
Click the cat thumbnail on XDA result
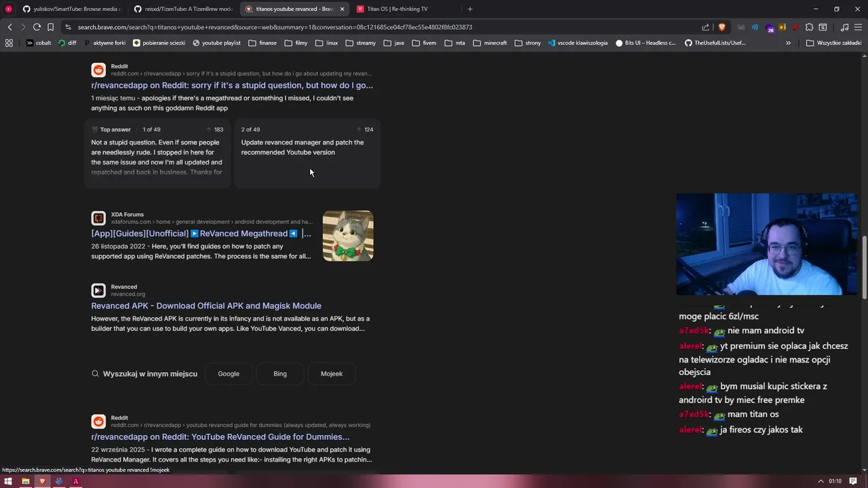(348, 236)
